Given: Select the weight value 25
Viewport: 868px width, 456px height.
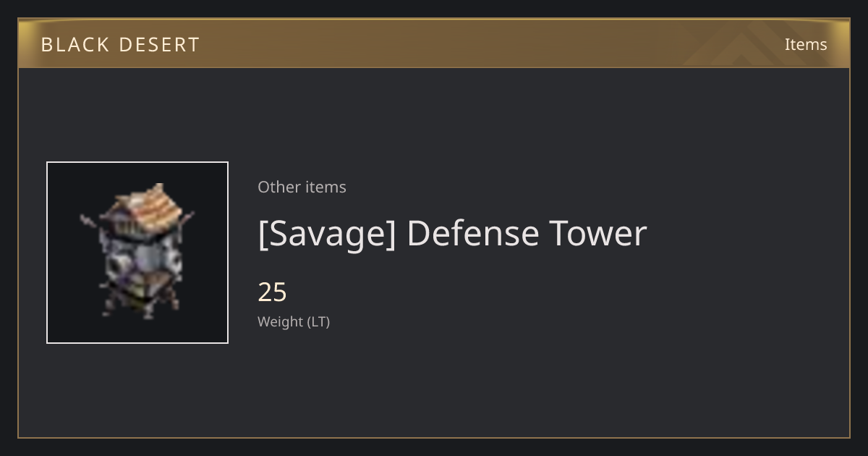Looking at the screenshot, I should tap(273, 292).
